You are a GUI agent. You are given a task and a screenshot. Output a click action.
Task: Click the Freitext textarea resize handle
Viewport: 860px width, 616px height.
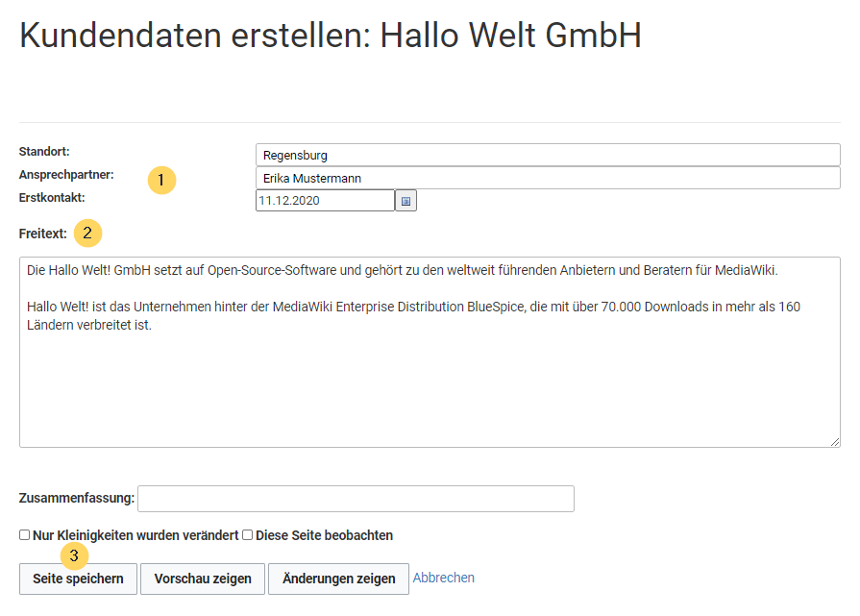click(x=835, y=441)
